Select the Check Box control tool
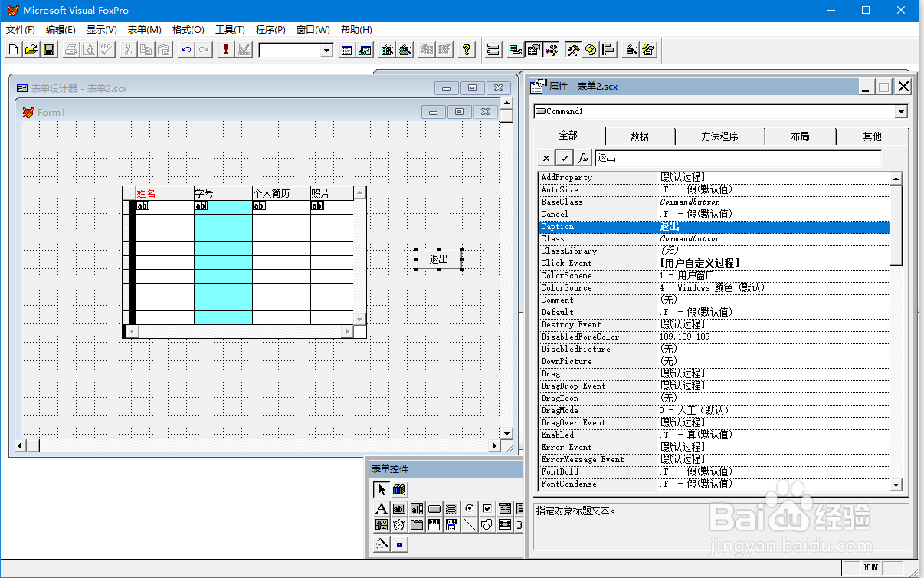Screen dimensions: 924x578 (x=487, y=508)
